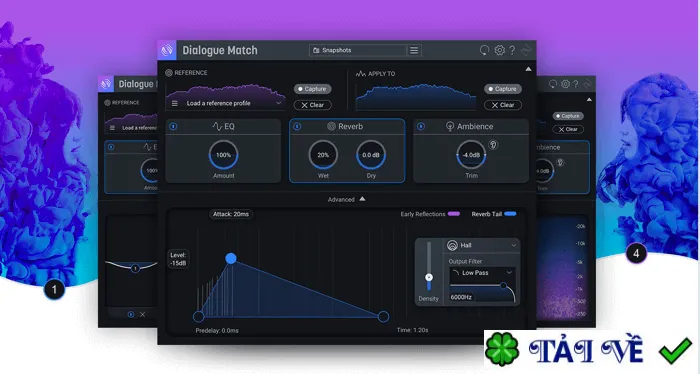Screen dimensions: 700x374
Task: Click chat bubble icon in right background window
Action: (553, 84)
